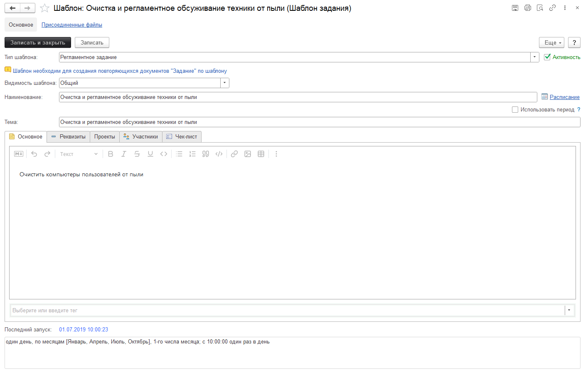588x373 pixels.
Task: Enable the Использовать период checkbox
Action: pyautogui.click(x=515, y=110)
